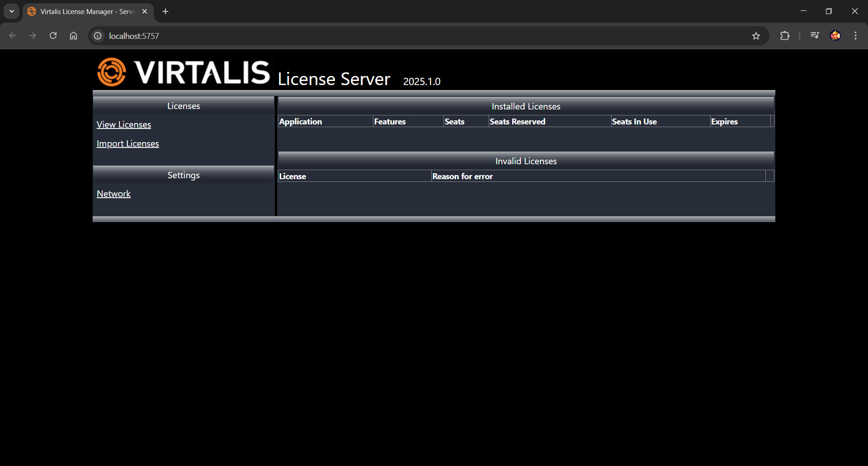Click the Expires column header

click(724, 122)
